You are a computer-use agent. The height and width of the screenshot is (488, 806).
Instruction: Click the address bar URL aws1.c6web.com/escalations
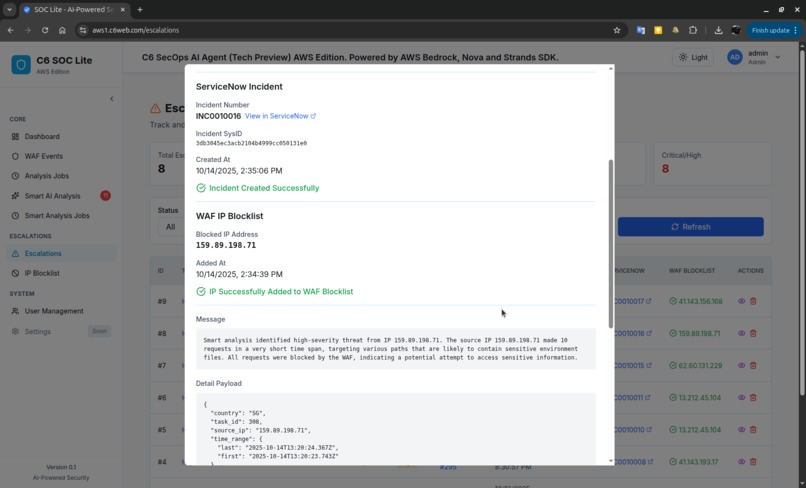[136, 30]
